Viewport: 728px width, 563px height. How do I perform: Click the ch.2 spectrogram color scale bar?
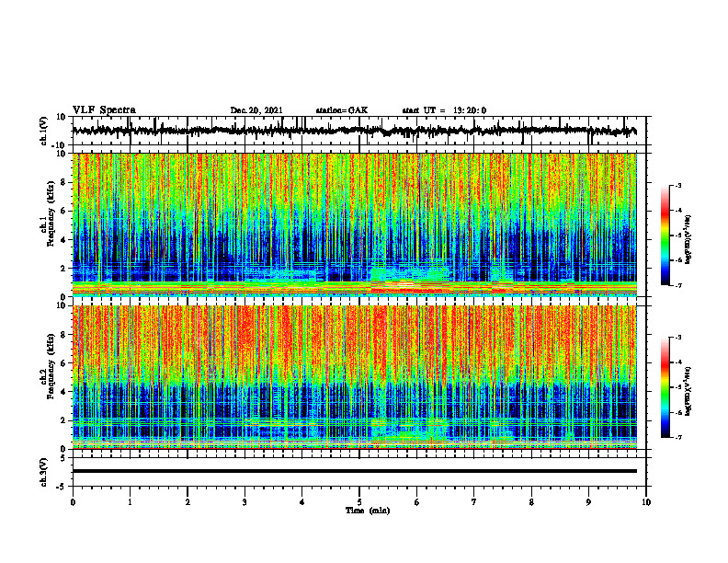(x=665, y=387)
